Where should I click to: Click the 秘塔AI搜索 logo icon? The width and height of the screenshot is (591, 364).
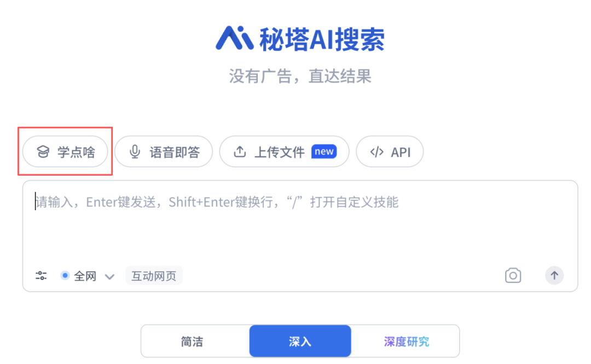tap(234, 38)
